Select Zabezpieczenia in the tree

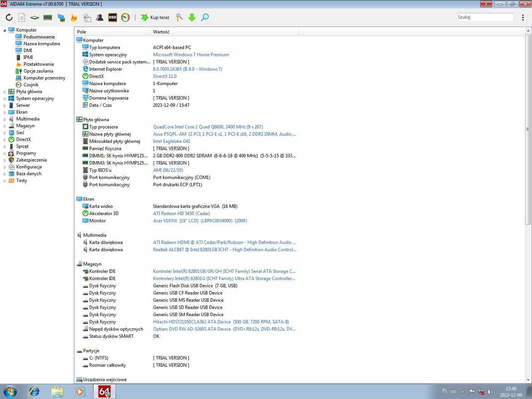(32, 160)
